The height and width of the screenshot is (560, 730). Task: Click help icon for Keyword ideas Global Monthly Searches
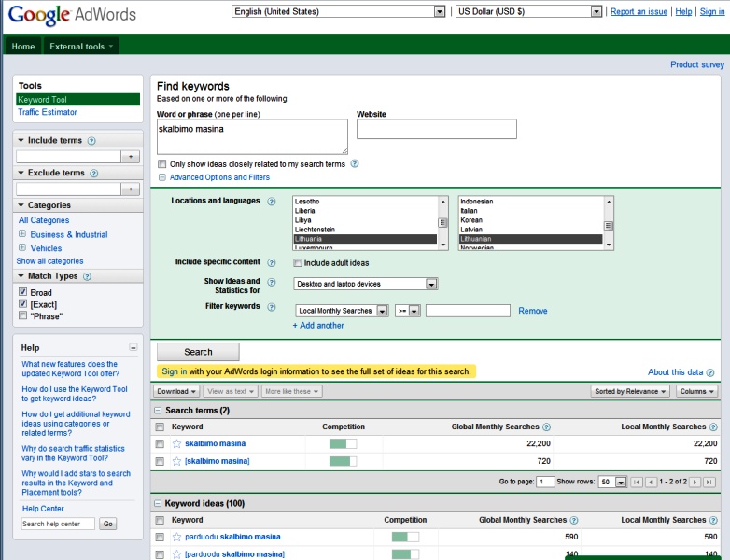click(574, 520)
